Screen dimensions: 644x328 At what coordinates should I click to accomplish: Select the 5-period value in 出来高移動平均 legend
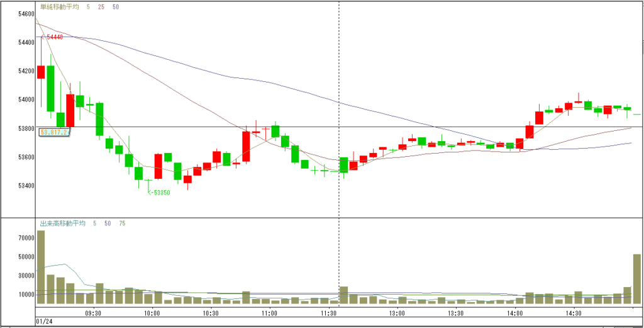tap(95, 223)
